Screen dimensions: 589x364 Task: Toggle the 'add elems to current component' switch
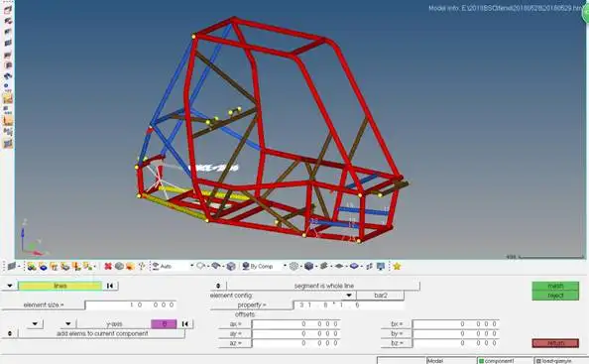tap(10, 333)
